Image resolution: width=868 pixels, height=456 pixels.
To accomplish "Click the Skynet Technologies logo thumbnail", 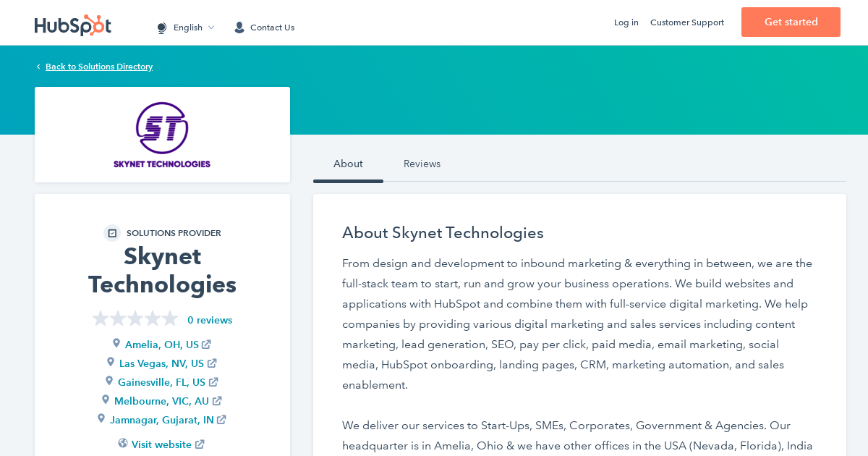I will pyautogui.click(x=162, y=135).
